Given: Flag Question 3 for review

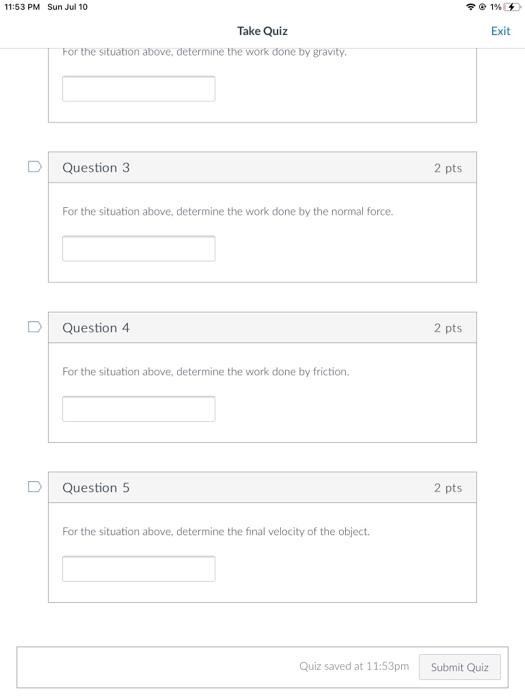Looking at the screenshot, I should tap(34, 167).
